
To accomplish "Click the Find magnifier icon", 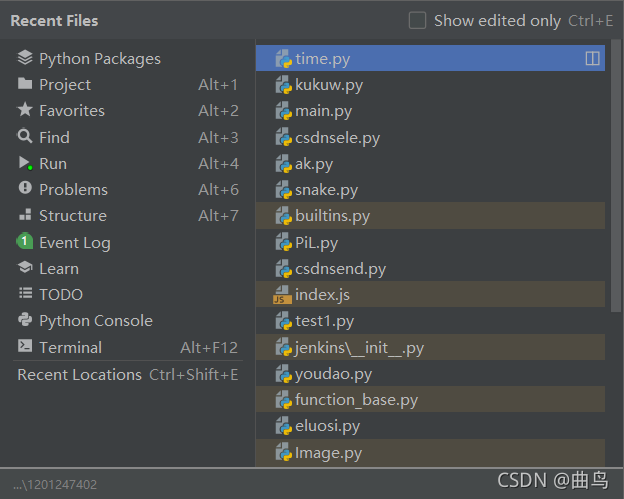I will click(x=25, y=136).
